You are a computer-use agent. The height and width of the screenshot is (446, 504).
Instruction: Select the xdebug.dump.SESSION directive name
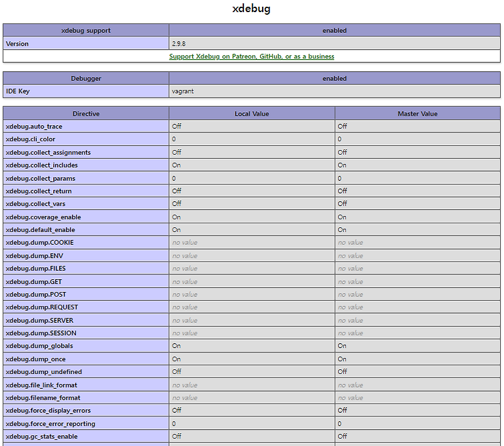pyautogui.click(x=41, y=334)
